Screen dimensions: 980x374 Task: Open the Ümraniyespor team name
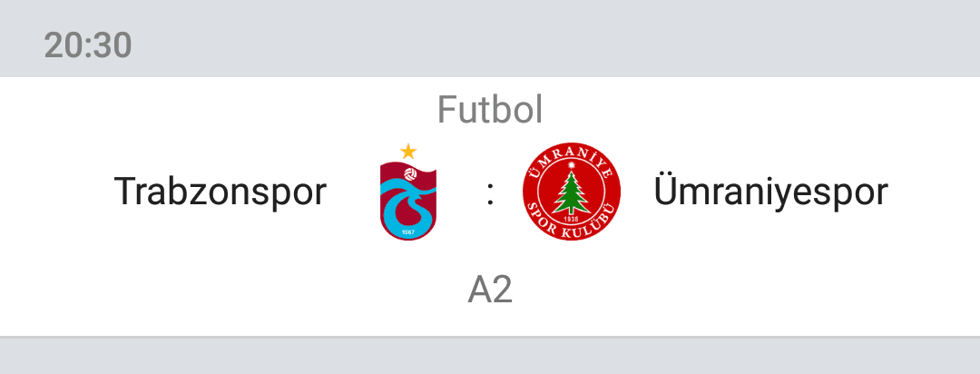[x=770, y=190]
